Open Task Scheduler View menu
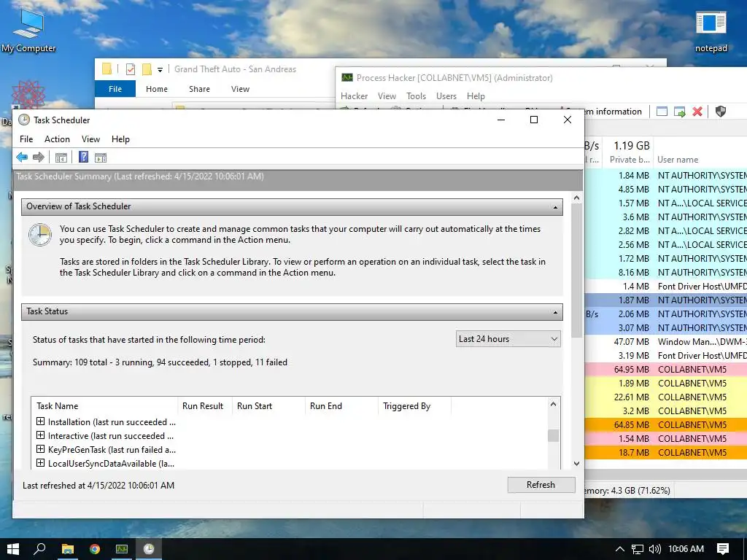The height and width of the screenshot is (560, 747). pos(90,139)
